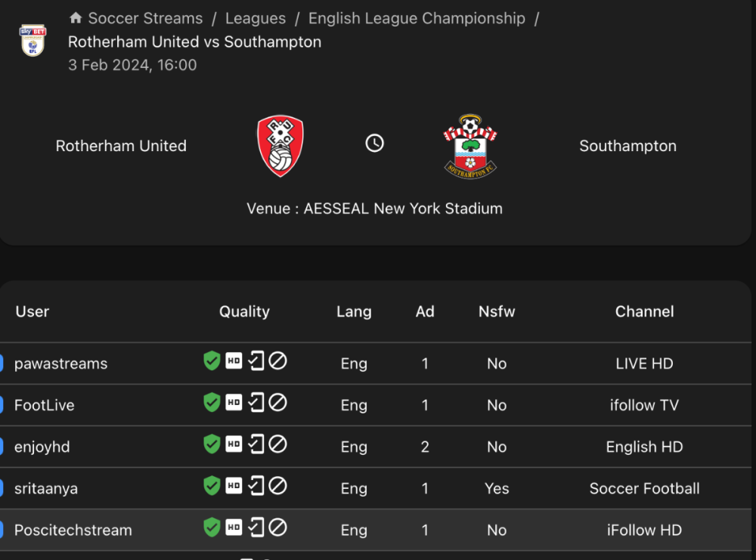This screenshot has height=560, width=756.
Task: Click the HD badge in FootLive row
Action: [234, 404]
